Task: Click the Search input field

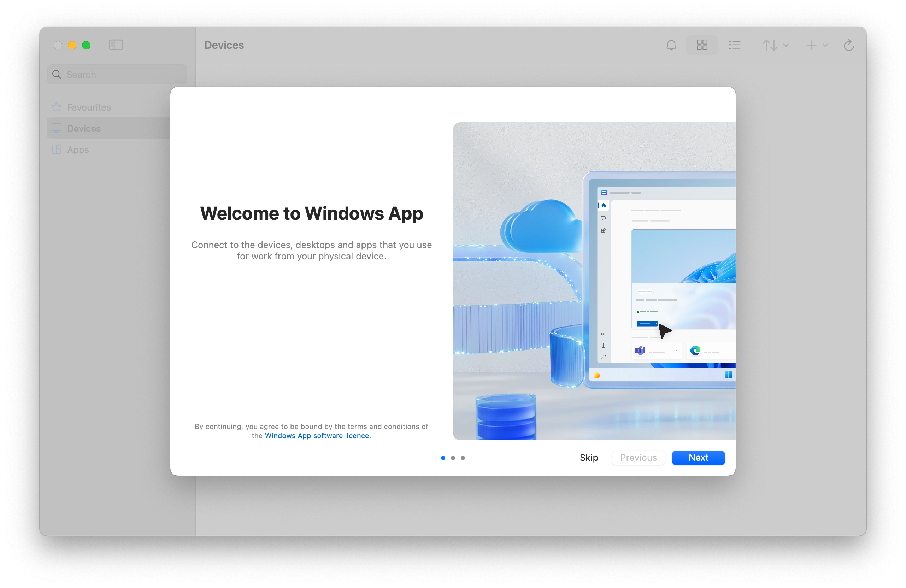Action: pyautogui.click(x=119, y=74)
